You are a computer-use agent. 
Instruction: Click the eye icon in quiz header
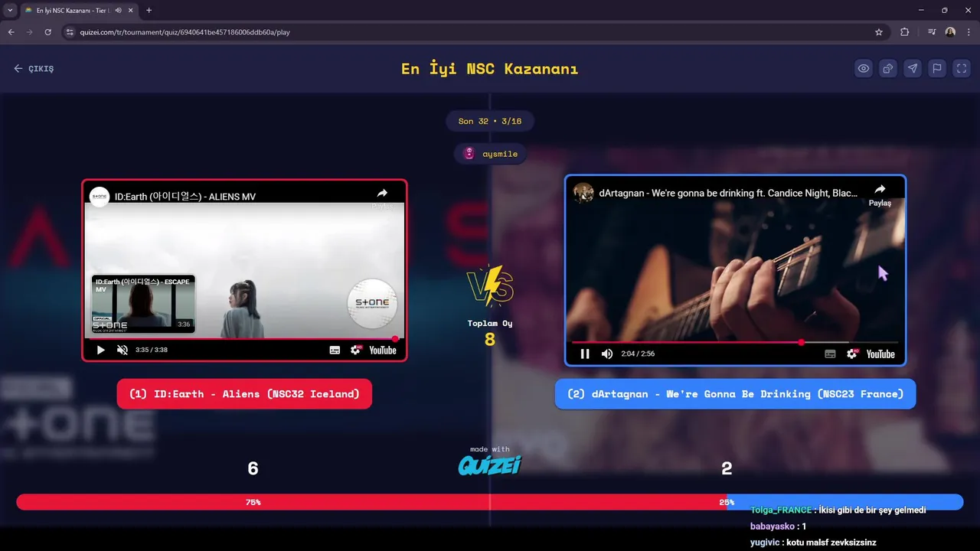pos(864,68)
